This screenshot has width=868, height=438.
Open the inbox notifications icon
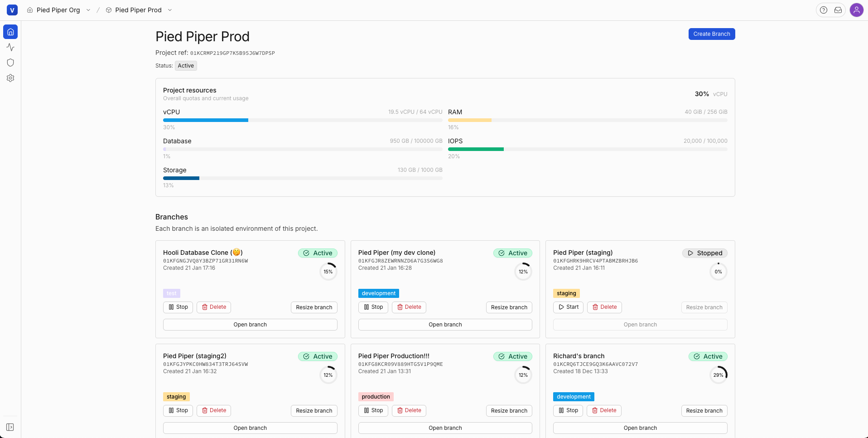point(839,10)
